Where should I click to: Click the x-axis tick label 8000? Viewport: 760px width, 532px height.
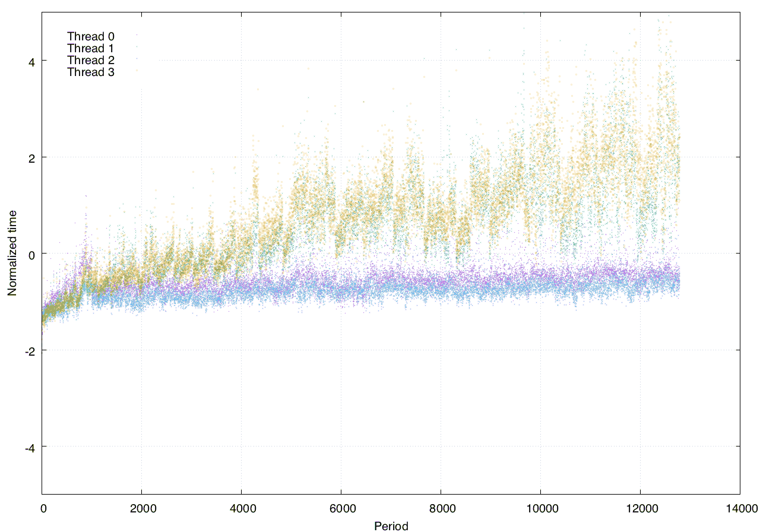(441, 509)
